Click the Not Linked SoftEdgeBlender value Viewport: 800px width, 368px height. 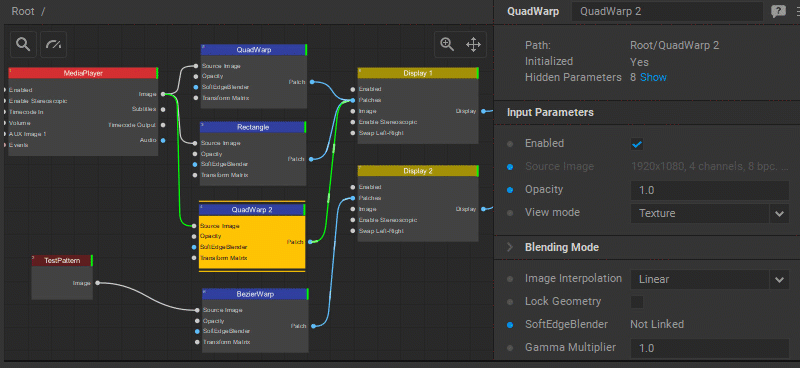click(x=657, y=325)
